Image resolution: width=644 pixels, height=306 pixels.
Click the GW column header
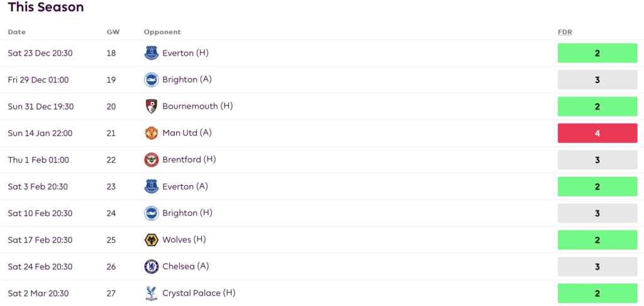click(113, 32)
